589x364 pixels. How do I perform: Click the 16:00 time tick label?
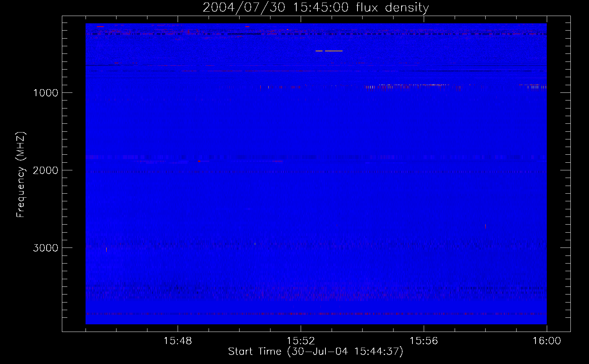point(547,341)
